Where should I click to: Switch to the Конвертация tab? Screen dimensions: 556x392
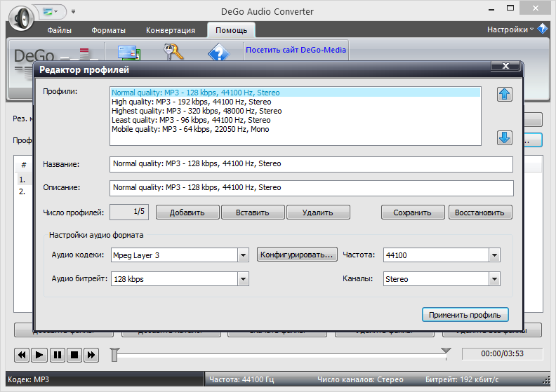[171, 30]
